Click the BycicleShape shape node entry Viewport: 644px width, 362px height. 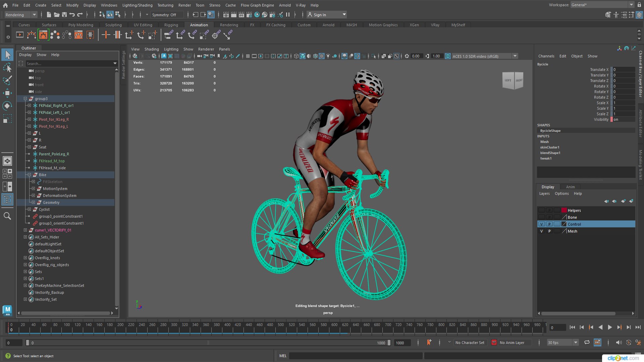[x=550, y=131]
